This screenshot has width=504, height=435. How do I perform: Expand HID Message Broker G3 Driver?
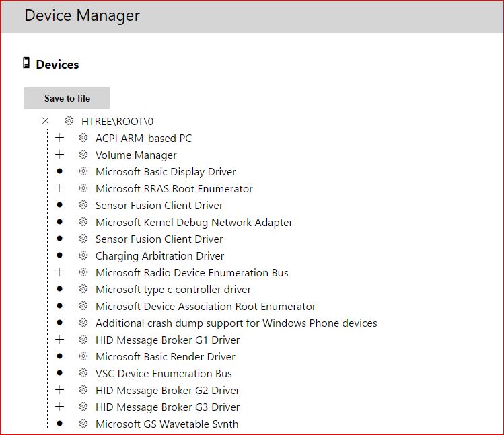[x=60, y=407]
